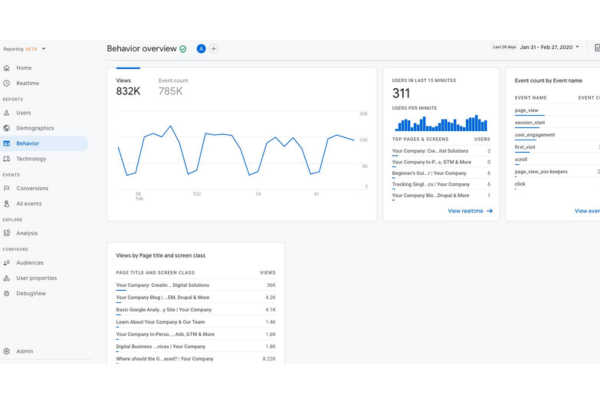The image size is (600, 400).
Task: Click the page_view event name
Action: pos(526,110)
